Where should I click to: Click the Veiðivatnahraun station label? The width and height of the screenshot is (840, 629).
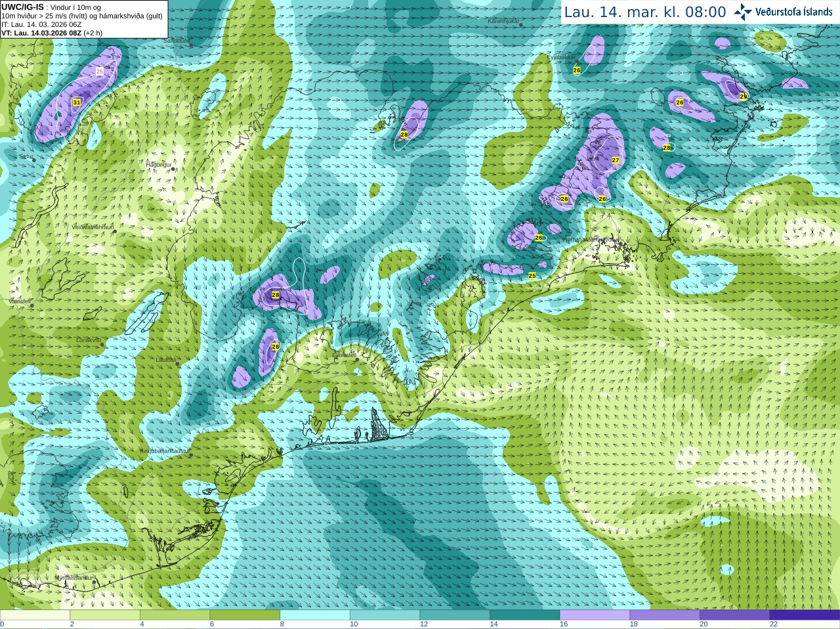click(93, 227)
